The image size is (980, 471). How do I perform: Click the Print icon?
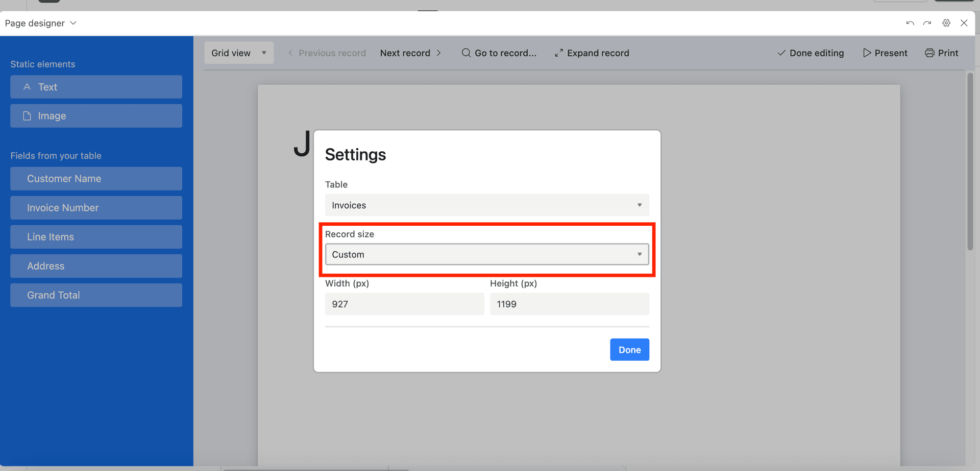point(942,53)
